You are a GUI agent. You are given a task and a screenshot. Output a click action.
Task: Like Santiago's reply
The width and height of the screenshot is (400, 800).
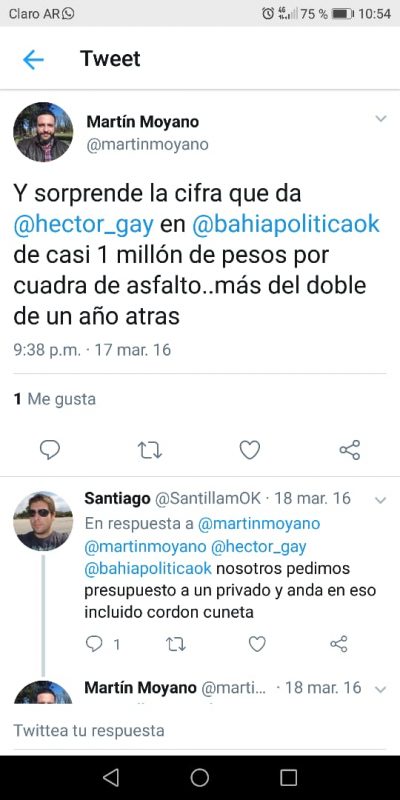pos(257,644)
